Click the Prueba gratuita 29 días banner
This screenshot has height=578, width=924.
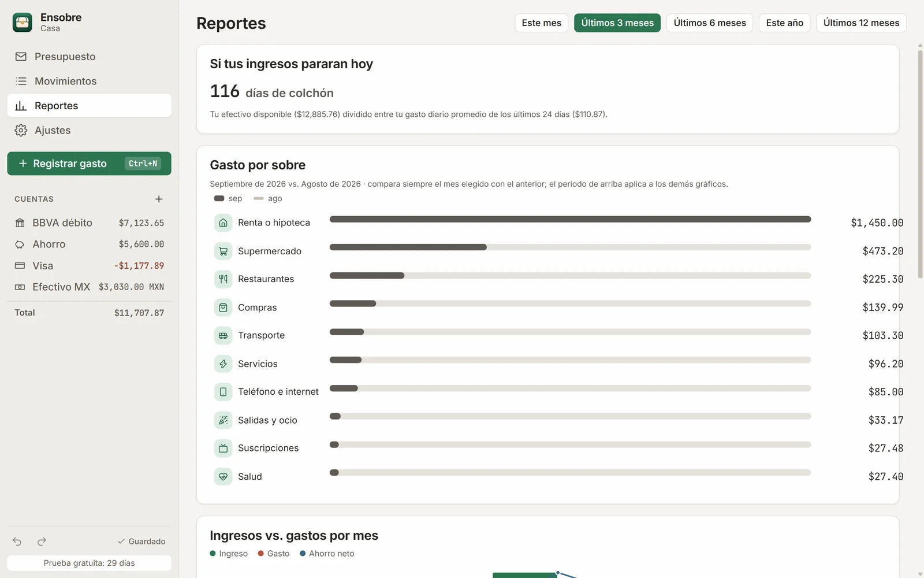point(89,563)
